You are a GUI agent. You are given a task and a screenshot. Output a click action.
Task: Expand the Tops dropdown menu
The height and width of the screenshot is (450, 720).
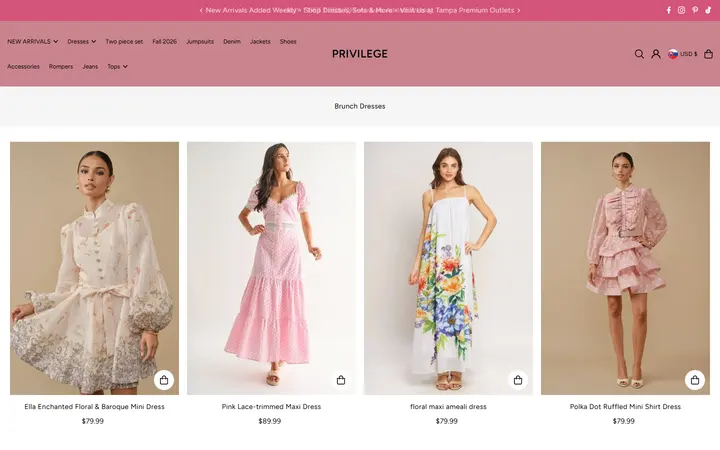118,67
